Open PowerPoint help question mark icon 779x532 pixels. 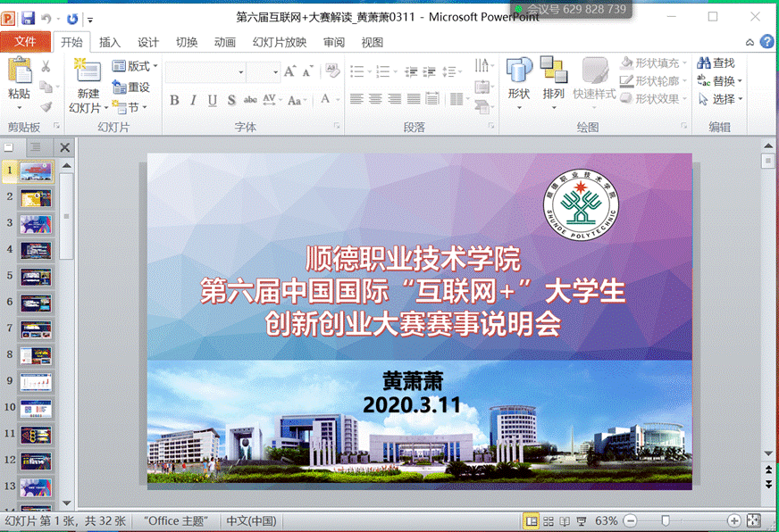coord(766,42)
